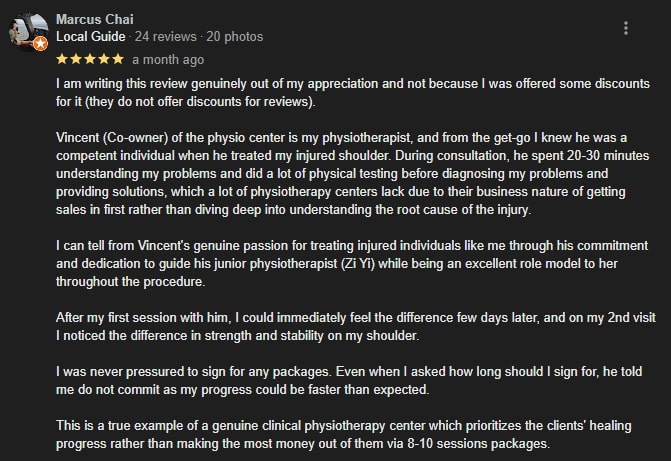
Task: View the reviewer's 20 photos
Action: tap(234, 37)
